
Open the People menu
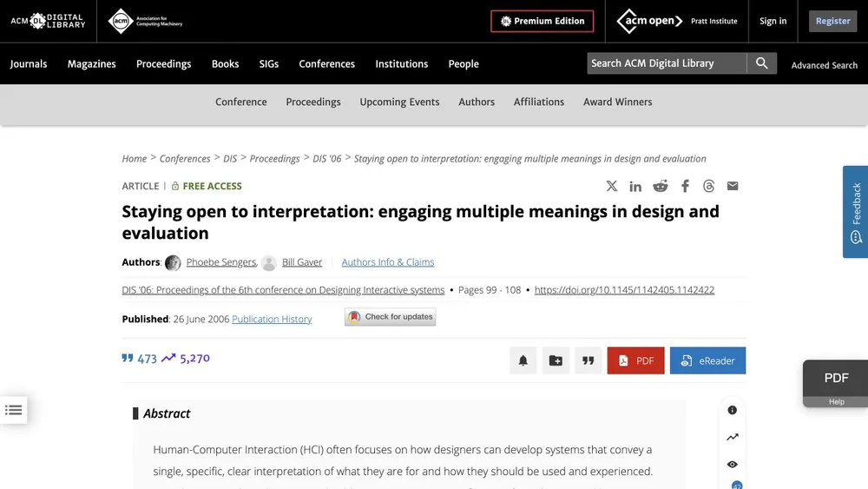464,63
